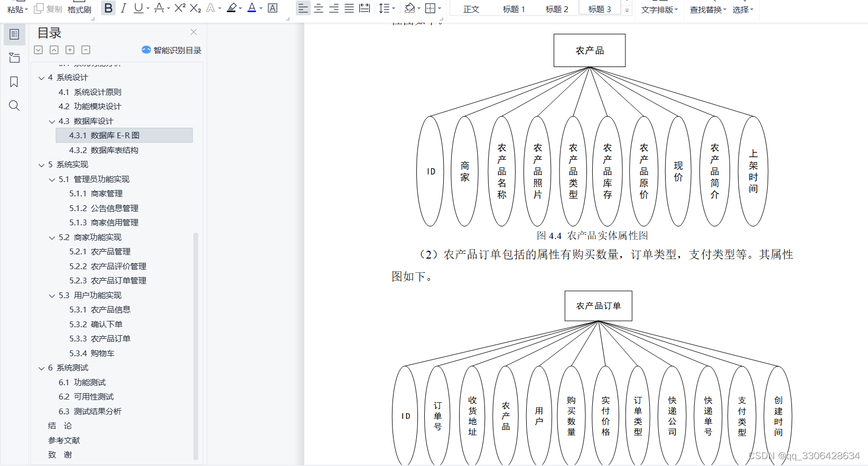Open 文字排版 dropdown menu
Image resolution: width=868 pixels, height=466 pixels.
tap(659, 9)
